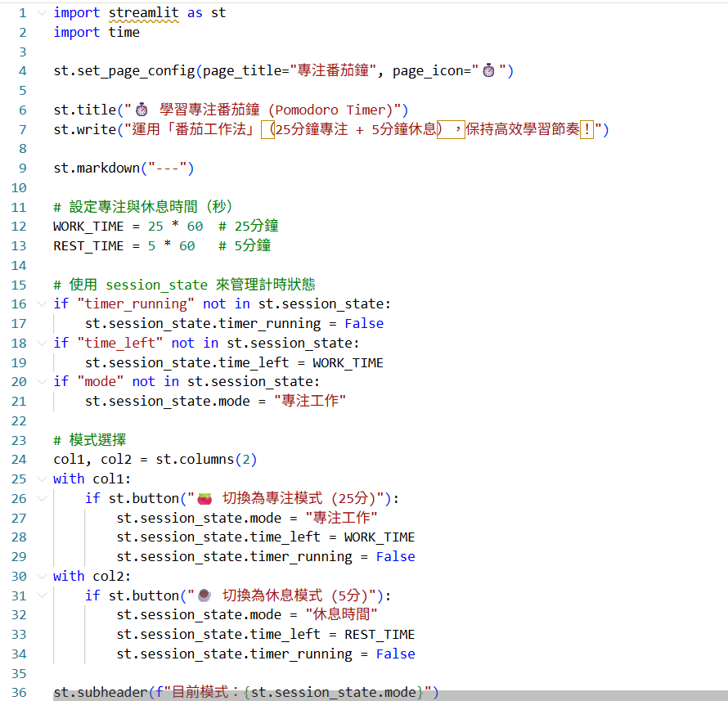Collapse the 'with col2' block at line 30
This screenshot has width=728, height=701.
pos(42,576)
